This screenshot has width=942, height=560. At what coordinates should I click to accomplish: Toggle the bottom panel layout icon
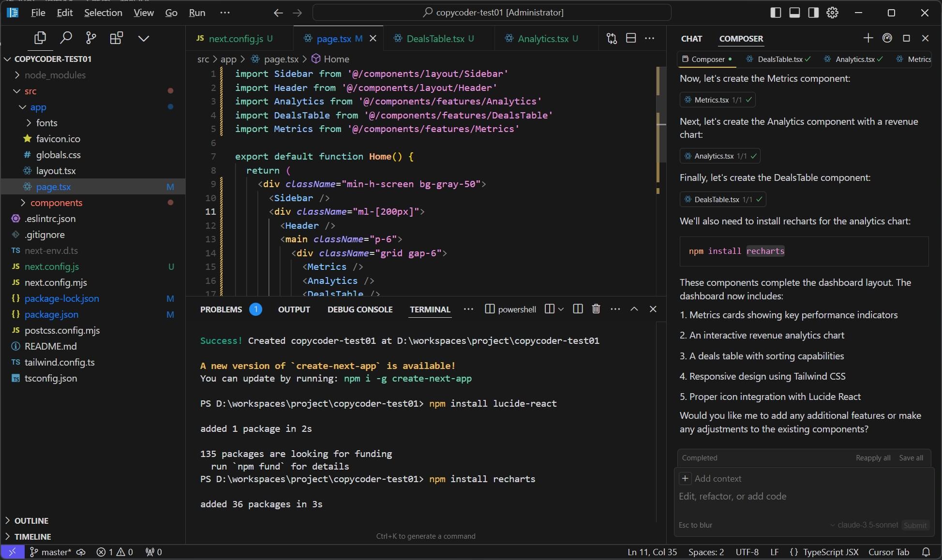tap(794, 13)
